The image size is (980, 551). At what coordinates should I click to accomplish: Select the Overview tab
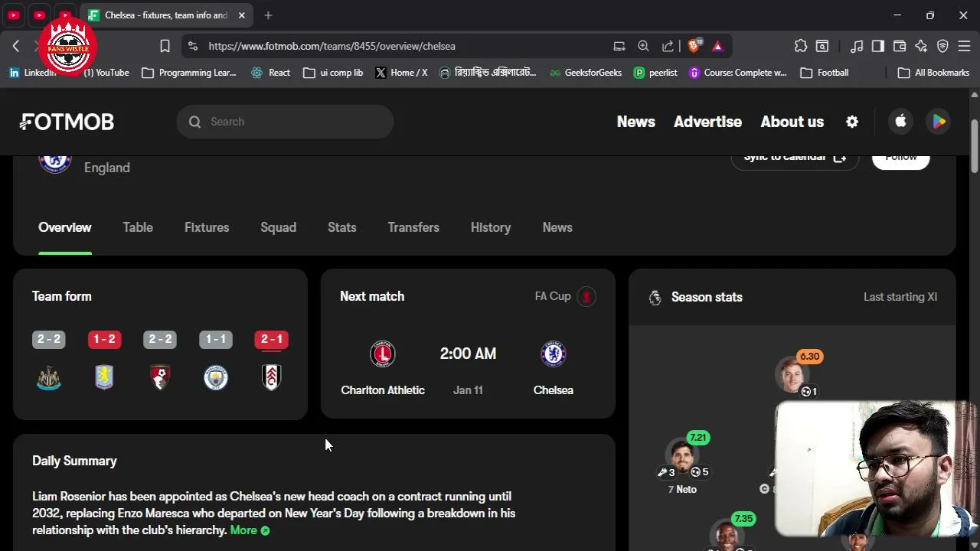[65, 227]
